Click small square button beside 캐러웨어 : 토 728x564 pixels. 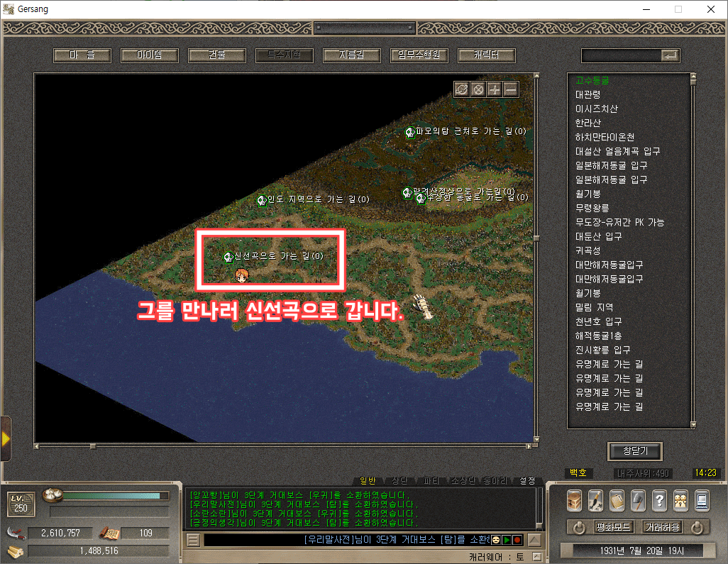pyautogui.click(x=536, y=557)
